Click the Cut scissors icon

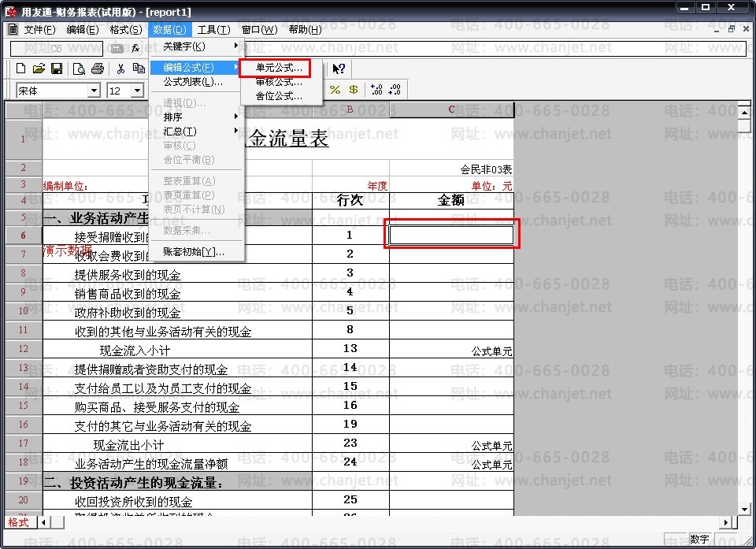tap(120, 69)
